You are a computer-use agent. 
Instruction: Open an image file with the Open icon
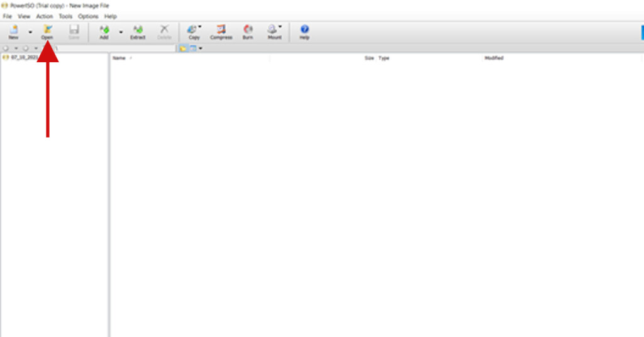click(x=47, y=31)
